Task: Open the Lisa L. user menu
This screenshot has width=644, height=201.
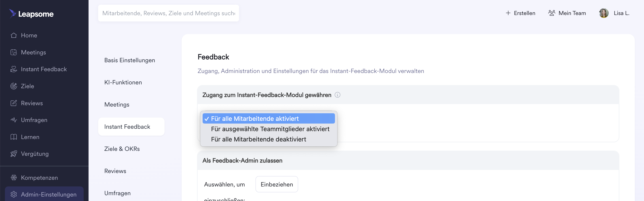Action: 614,13
